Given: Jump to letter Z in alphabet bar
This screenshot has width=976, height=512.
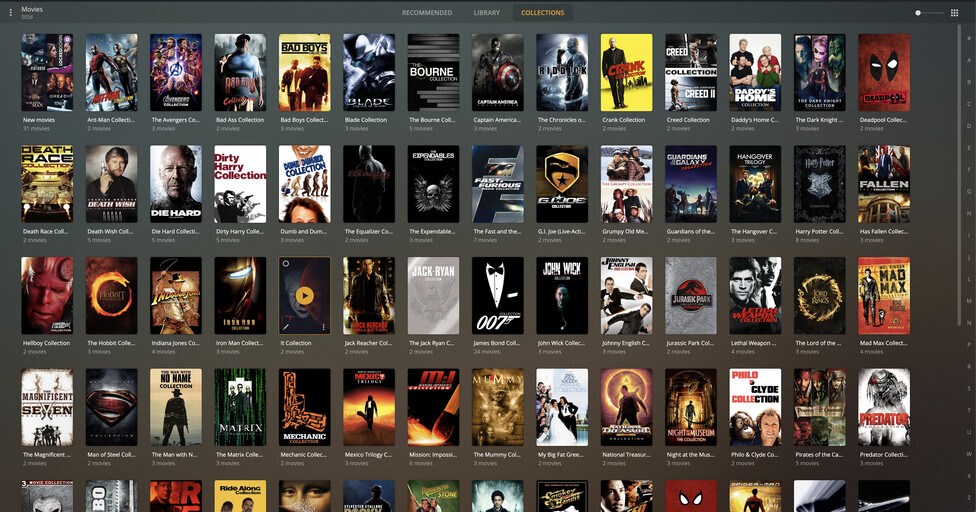Looking at the screenshot, I should (969, 498).
